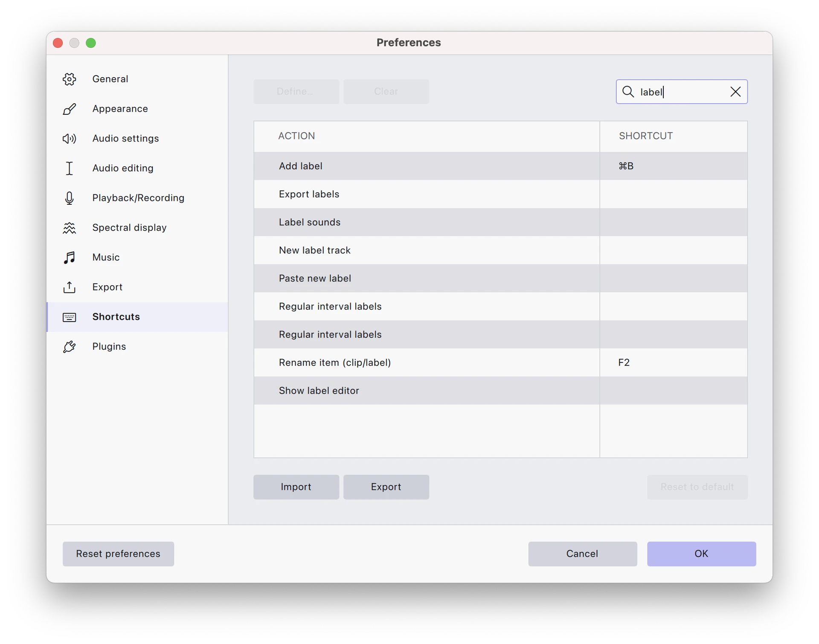The height and width of the screenshot is (644, 819).
Task: Cancel the Preferences dialog
Action: click(582, 554)
